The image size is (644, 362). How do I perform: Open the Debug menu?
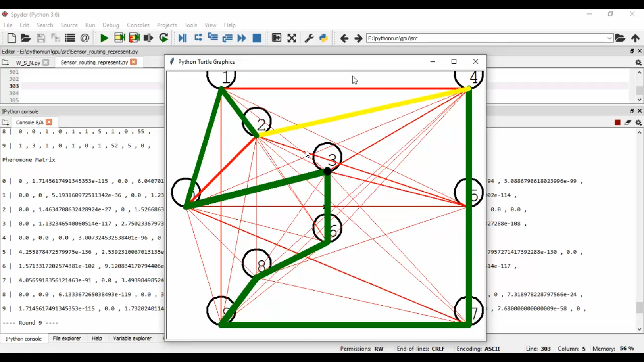tap(111, 25)
